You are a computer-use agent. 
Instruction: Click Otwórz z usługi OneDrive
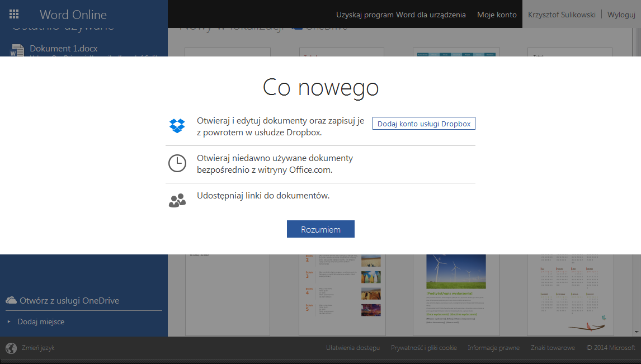click(x=69, y=301)
